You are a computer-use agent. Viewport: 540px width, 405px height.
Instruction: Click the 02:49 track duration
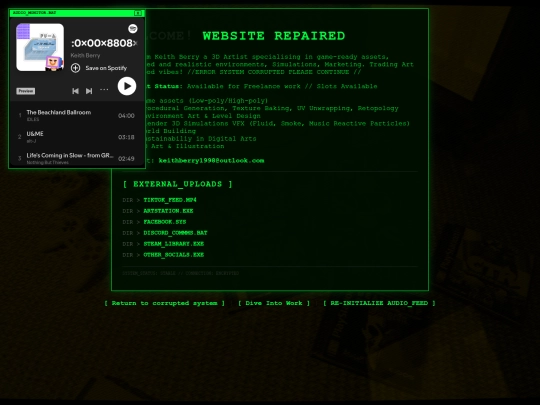126,159
